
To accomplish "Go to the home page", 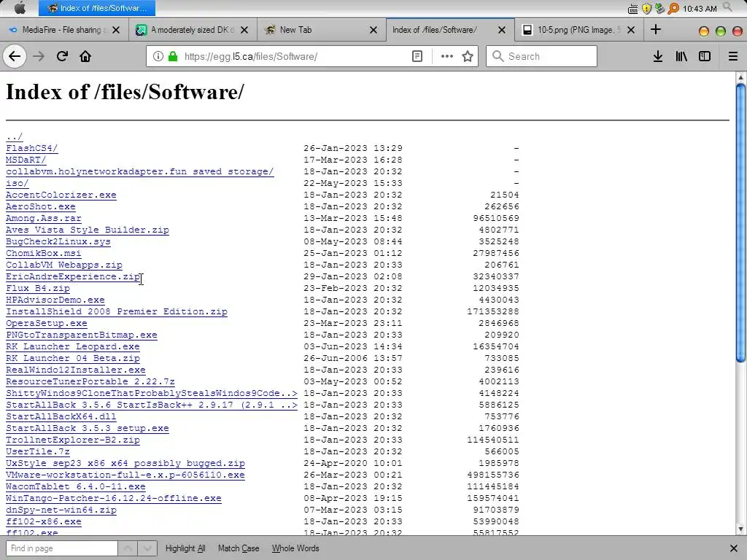I will [85, 56].
